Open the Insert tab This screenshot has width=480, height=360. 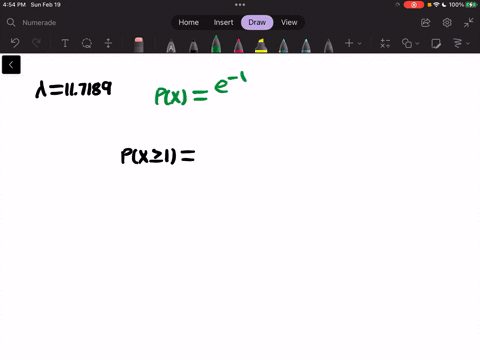pos(223,22)
